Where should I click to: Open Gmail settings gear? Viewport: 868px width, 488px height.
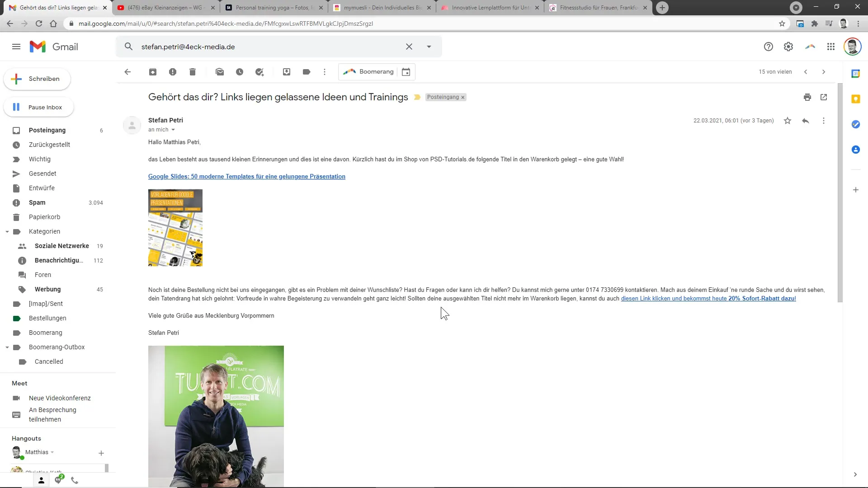pos(788,47)
